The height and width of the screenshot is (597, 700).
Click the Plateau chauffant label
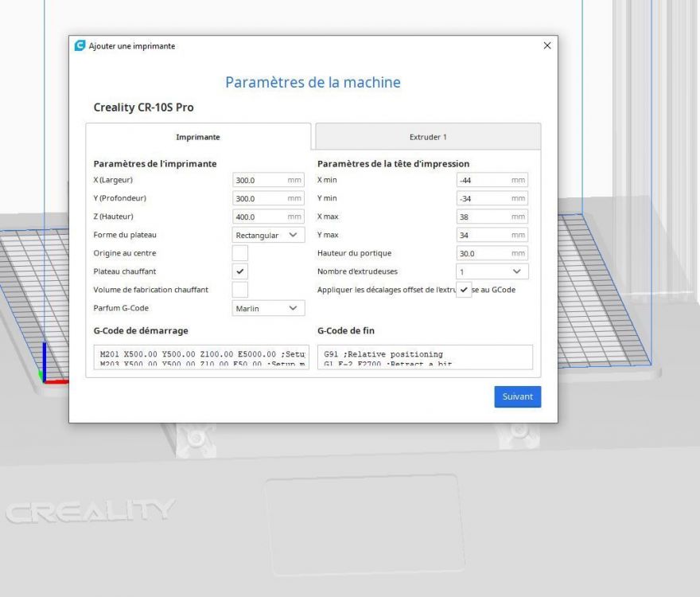125,271
